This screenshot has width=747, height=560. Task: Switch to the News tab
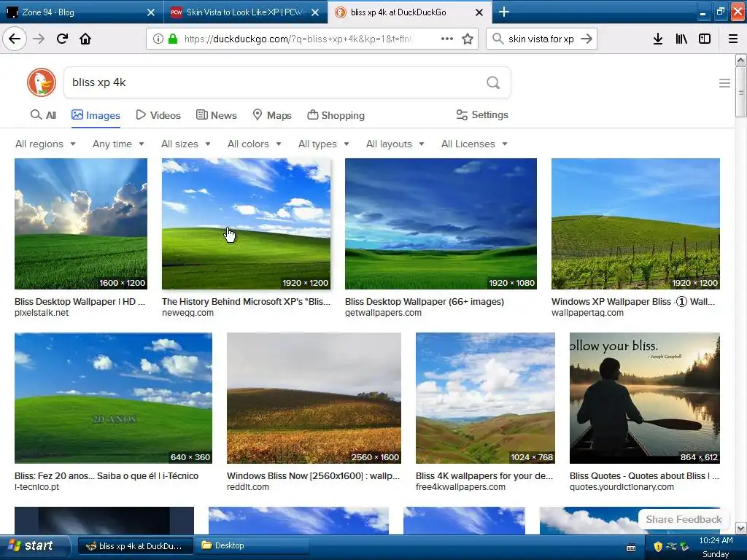(x=217, y=115)
